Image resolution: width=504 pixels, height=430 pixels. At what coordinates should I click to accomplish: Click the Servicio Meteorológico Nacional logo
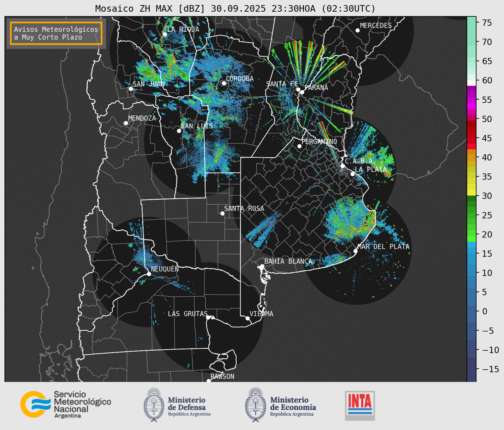[x=65, y=404]
